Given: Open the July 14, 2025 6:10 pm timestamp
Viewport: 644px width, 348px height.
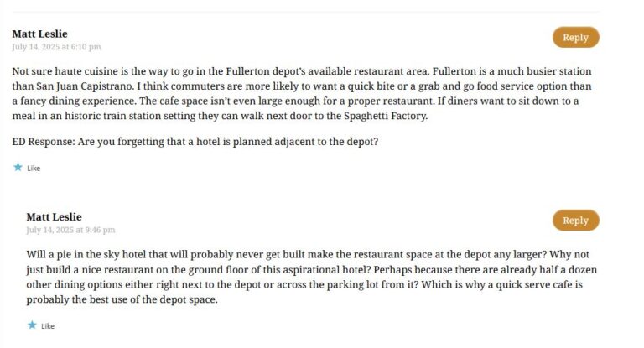Looking at the screenshot, I should click(56, 47).
